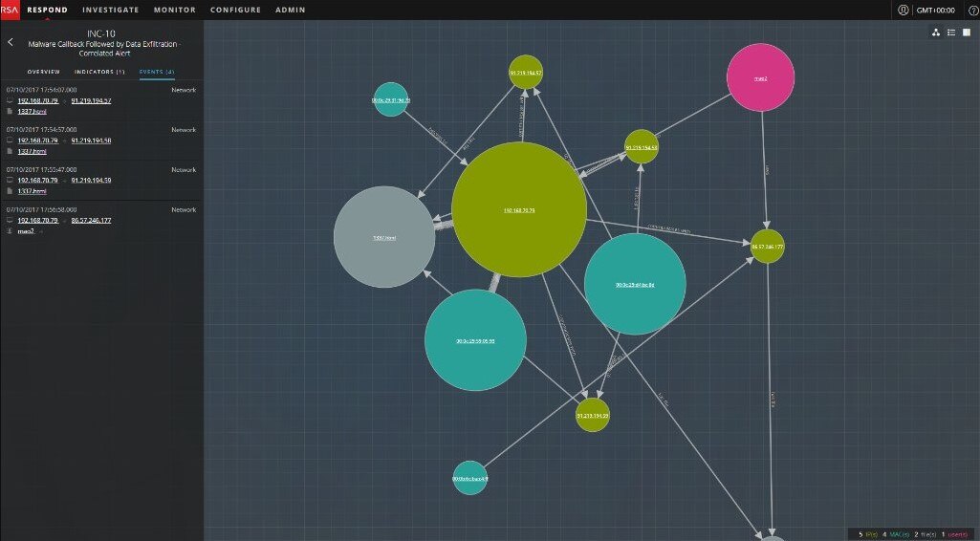The height and width of the screenshot is (541, 980).
Task: Switch to list view icon
Action: pos(950,32)
